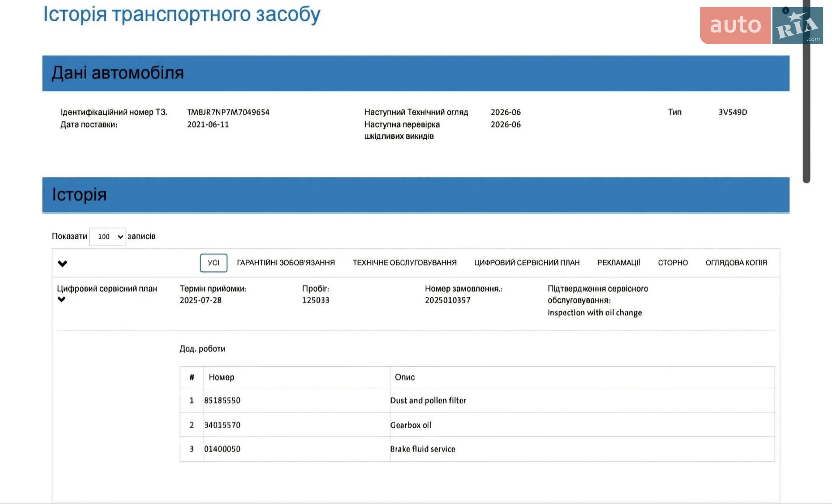
Task: Click the Історія транспортного засобу title
Action: pos(182,14)
